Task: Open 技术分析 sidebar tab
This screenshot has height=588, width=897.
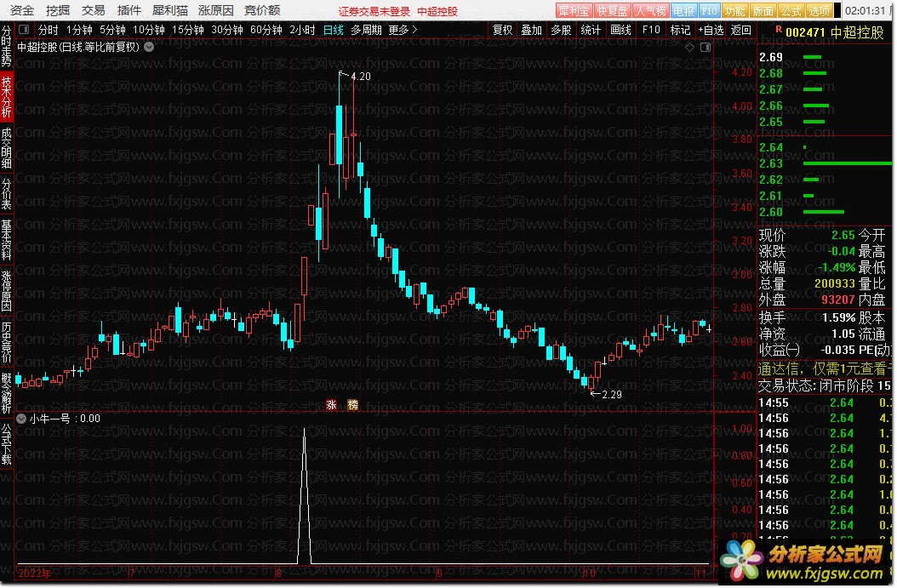Action: point(6,97)
